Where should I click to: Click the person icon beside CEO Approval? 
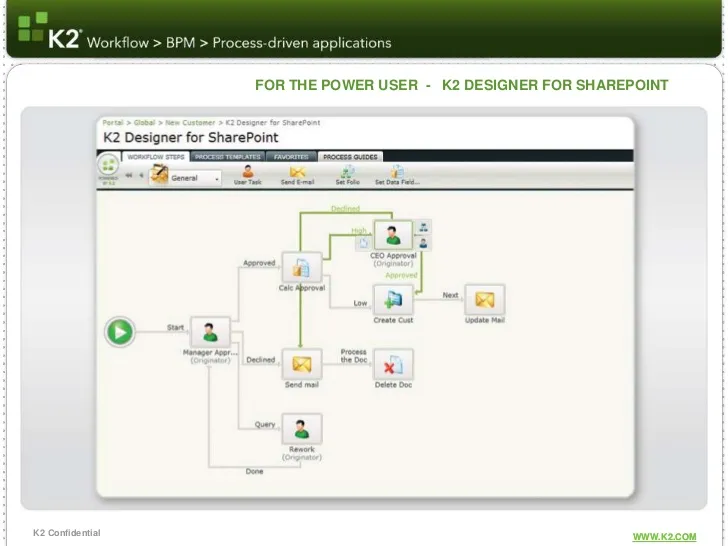(423, 243)
